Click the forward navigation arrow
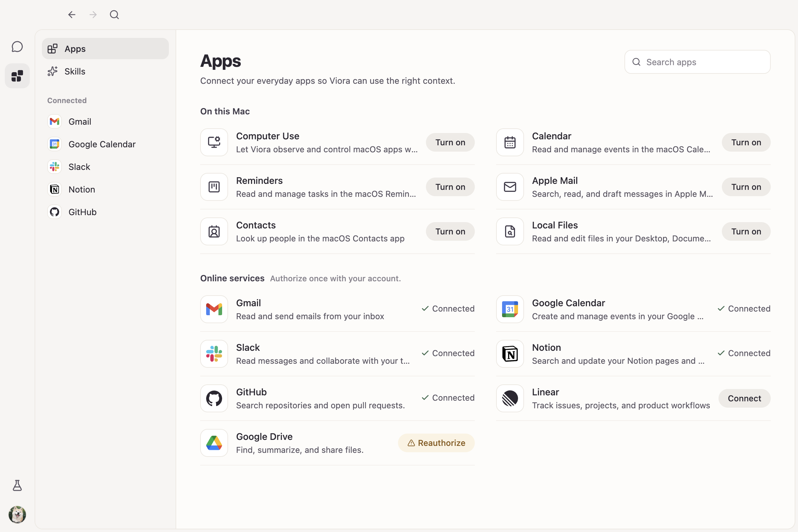Screen dimensions: 798x532 93,15
